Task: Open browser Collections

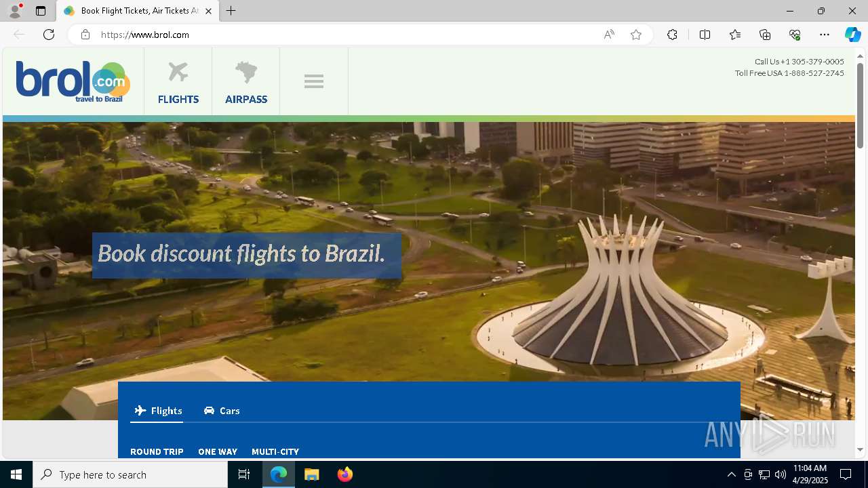Action: (x=765, y=35)
